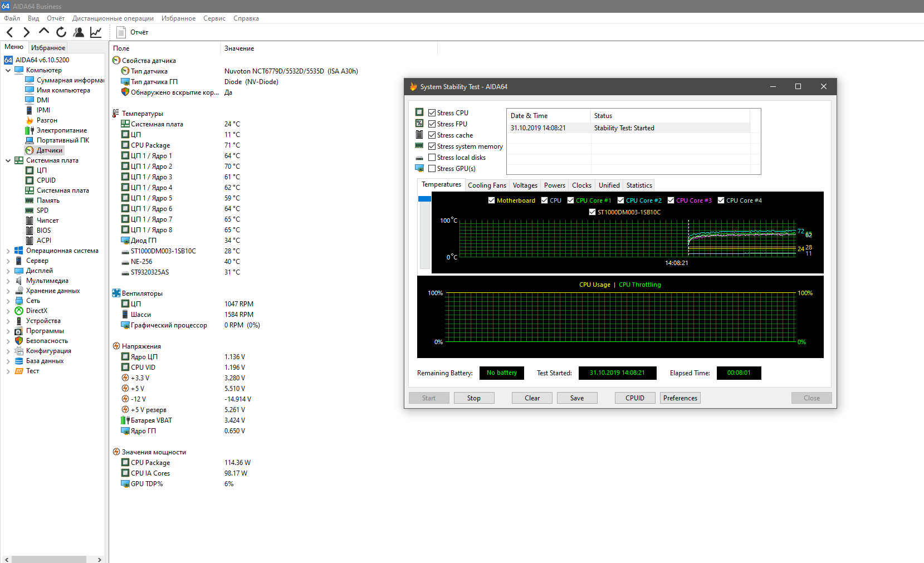Collapse the Системная плата tree node
The height and width of the screenshot is (563, 924).
click(8, 160)
